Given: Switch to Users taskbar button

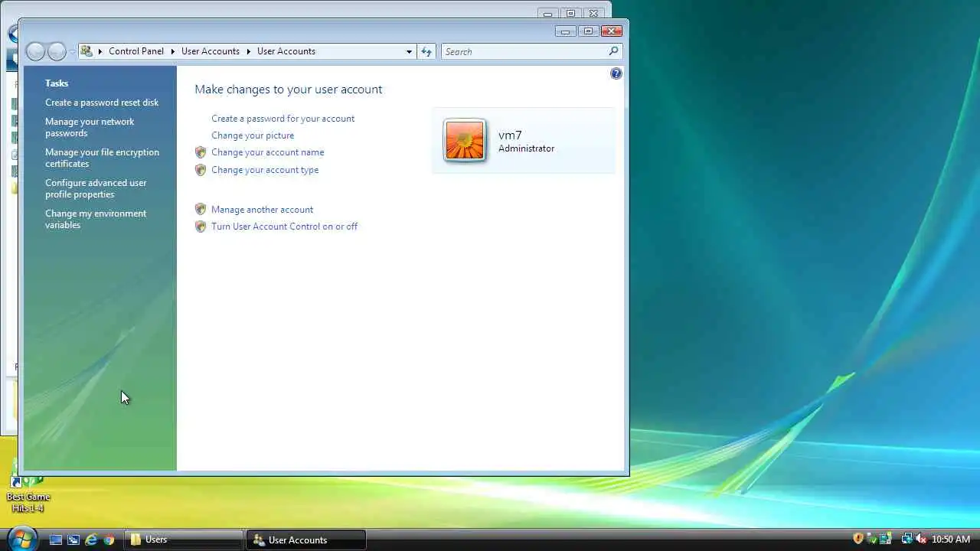Looking at the screenshot, I should click(x=185, y=540).
